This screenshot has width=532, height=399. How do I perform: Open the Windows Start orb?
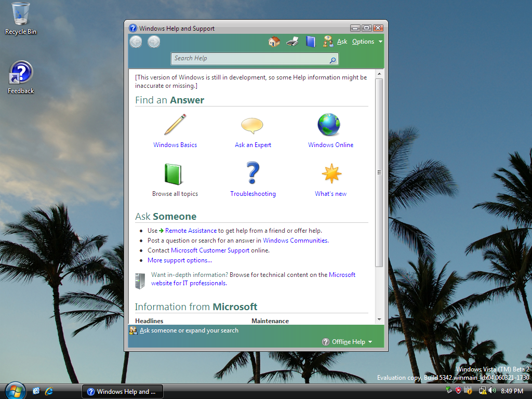click(15, 390)
